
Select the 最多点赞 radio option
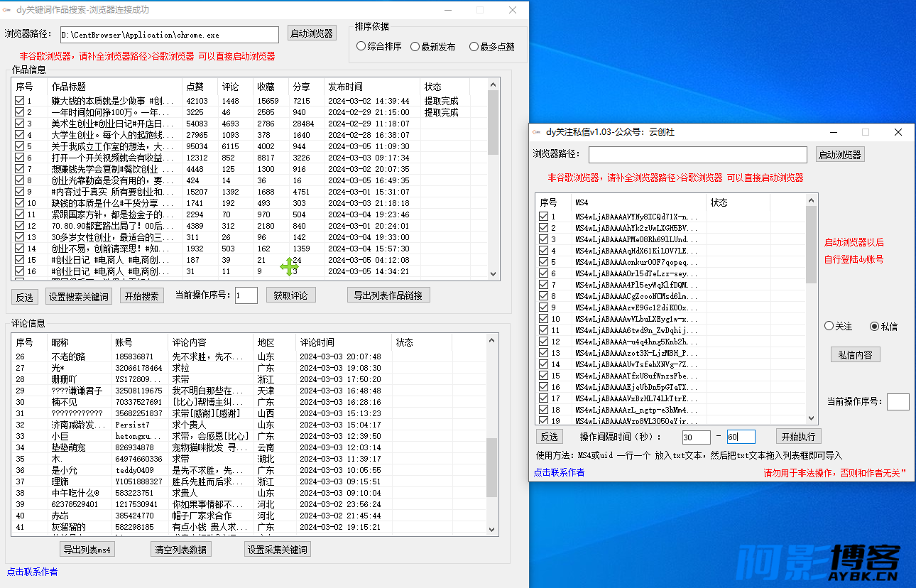click(x=492, y=46)
